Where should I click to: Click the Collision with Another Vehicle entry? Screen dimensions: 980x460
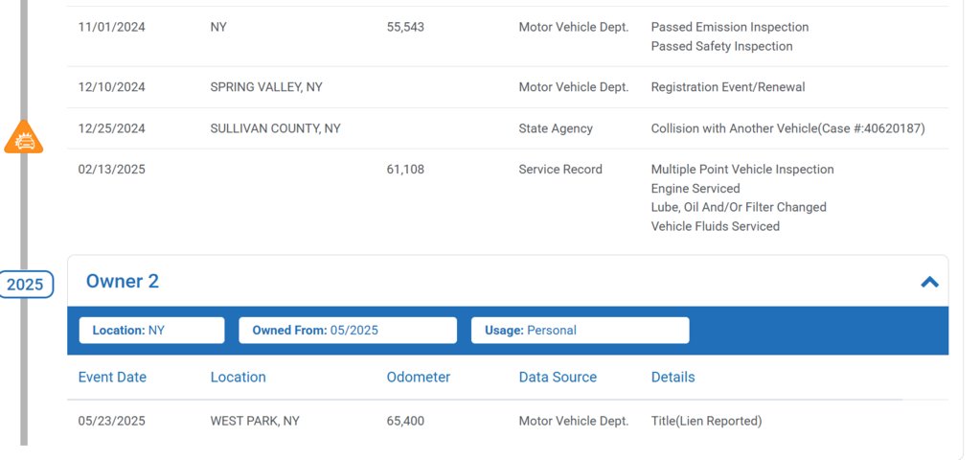coord(787,128)
